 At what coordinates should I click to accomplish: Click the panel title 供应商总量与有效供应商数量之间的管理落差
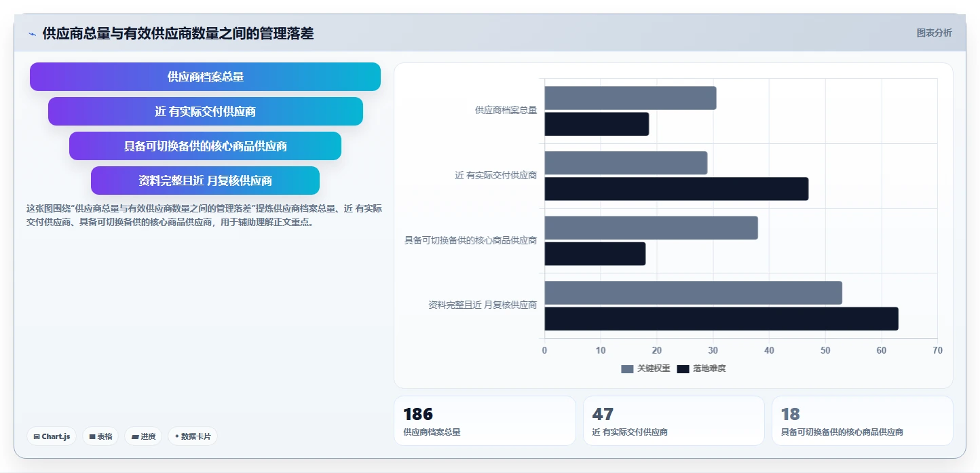click(178, 34)
